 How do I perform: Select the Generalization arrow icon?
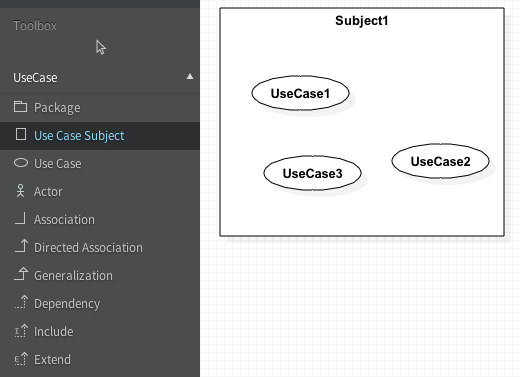(x=21, y=274)
